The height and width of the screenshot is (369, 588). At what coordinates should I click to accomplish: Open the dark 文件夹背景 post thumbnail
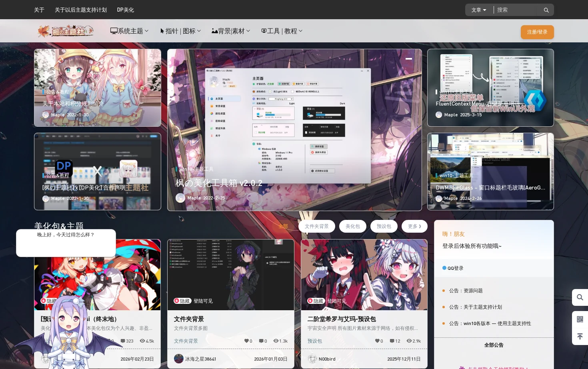point(231,275)
